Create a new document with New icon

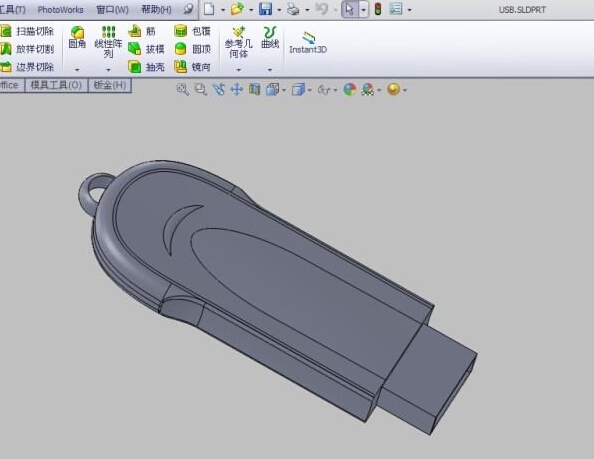pos(209,9)
